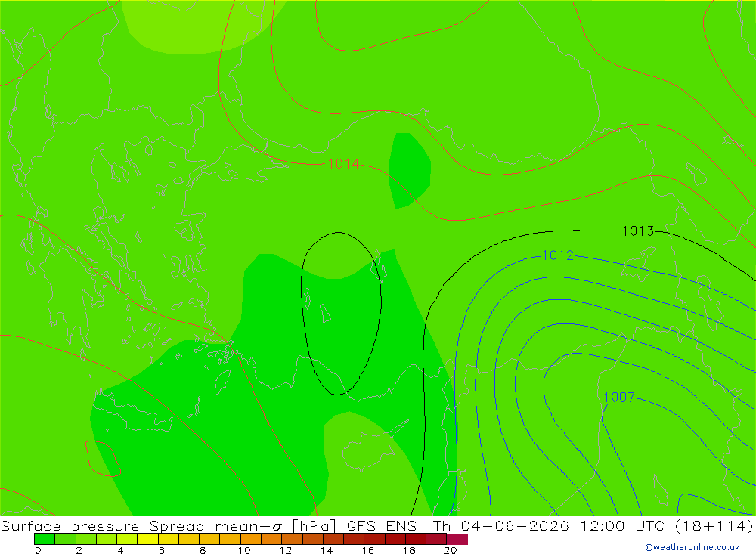The image size is (756, 554).
Task: Click the 1013 isobar label
Action: click(638, 231)
